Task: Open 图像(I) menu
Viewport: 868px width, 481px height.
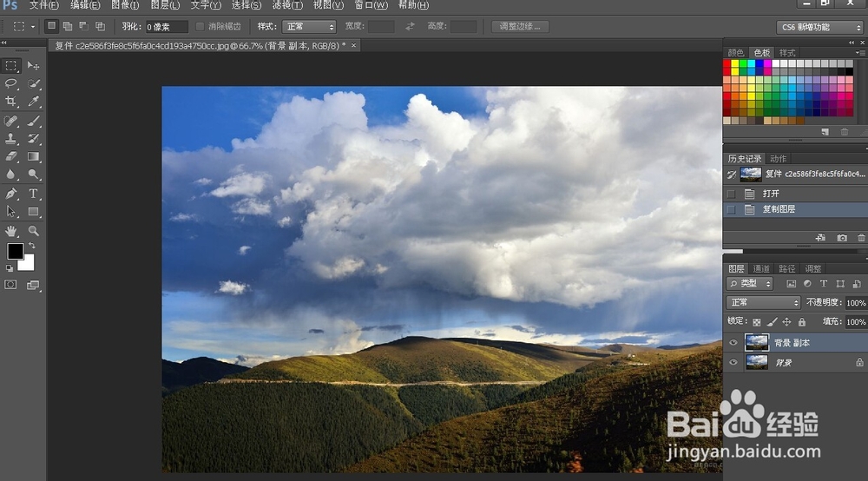Action: pyautogui.click(x=125, y=5)
